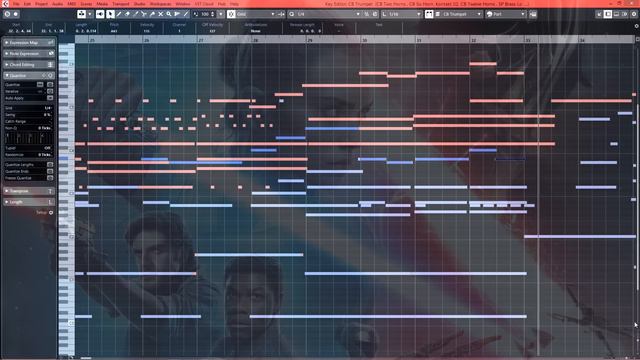The width and height of the screenshot is (640, 360).
Task: Expand the Chord Editing section
Action: pyautogui.click(x=29, y=64)
